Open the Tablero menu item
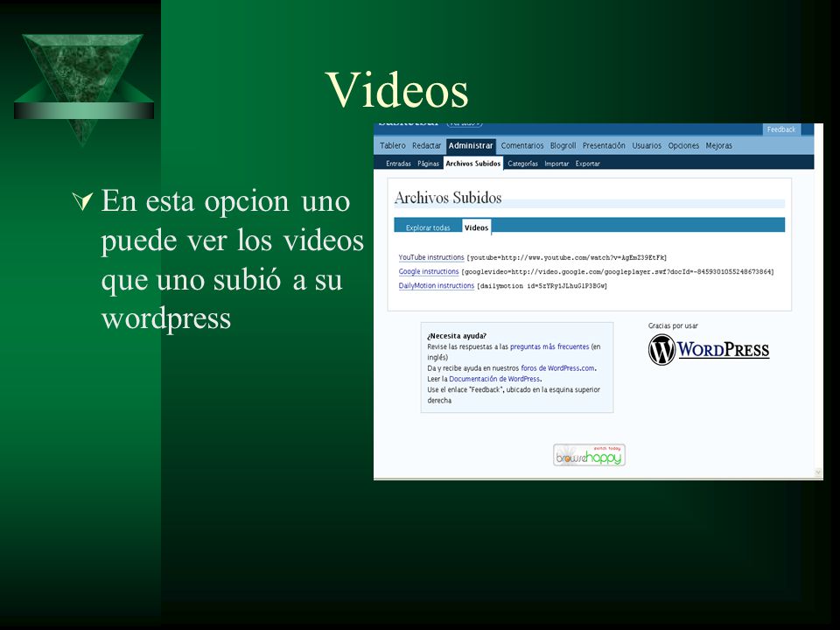Viewport: 840px width, 630px height. 393,146
